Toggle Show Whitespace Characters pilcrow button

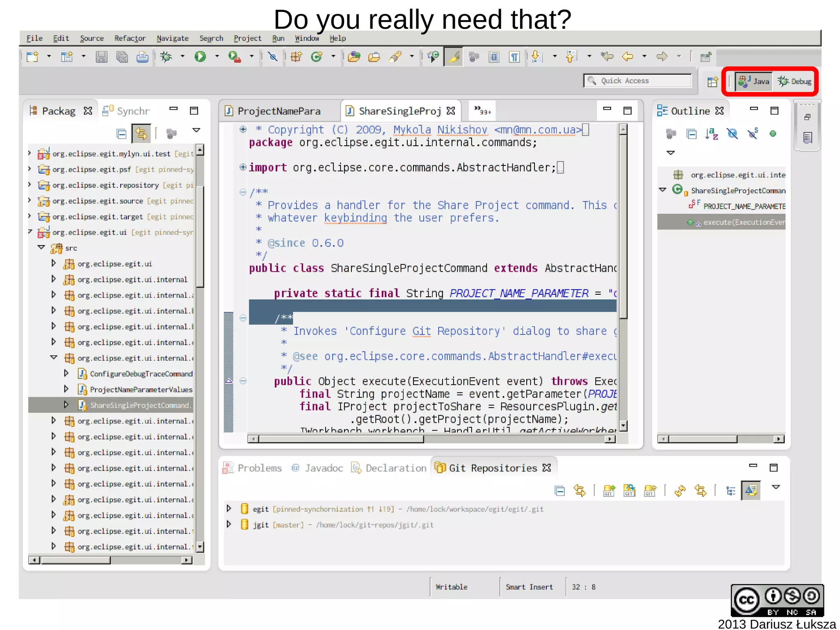[514, 57]
